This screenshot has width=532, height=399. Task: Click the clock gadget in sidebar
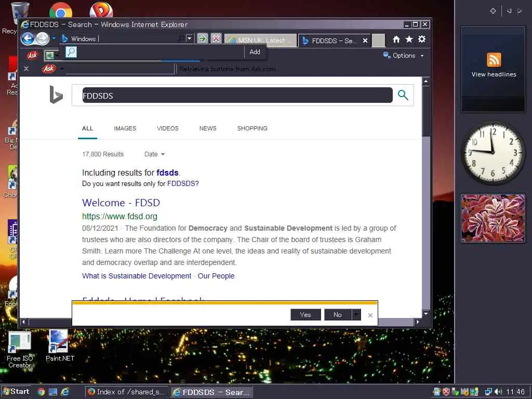point(493,153)
